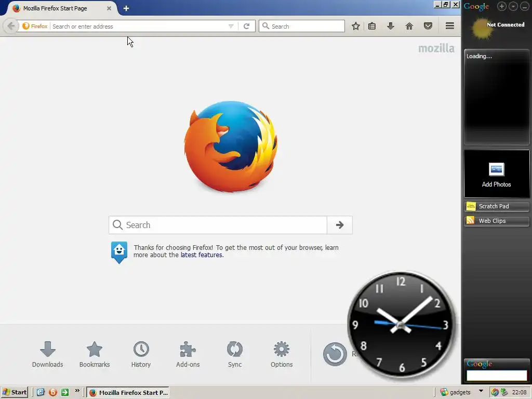Image resolution: width=532 pixels, height=399 pixels.
Task: Click the mozilla wordmark link
Action: click(x=436, y=48)
